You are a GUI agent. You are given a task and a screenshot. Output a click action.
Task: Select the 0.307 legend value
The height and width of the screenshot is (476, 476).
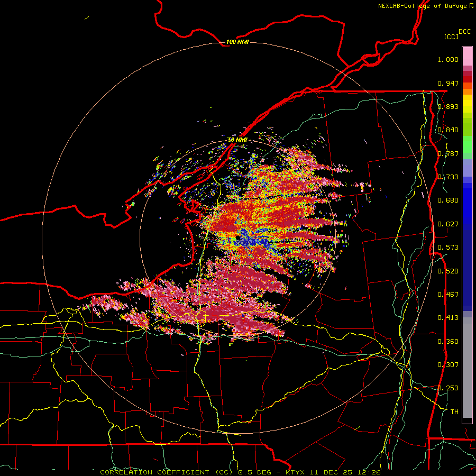[448, 365]
